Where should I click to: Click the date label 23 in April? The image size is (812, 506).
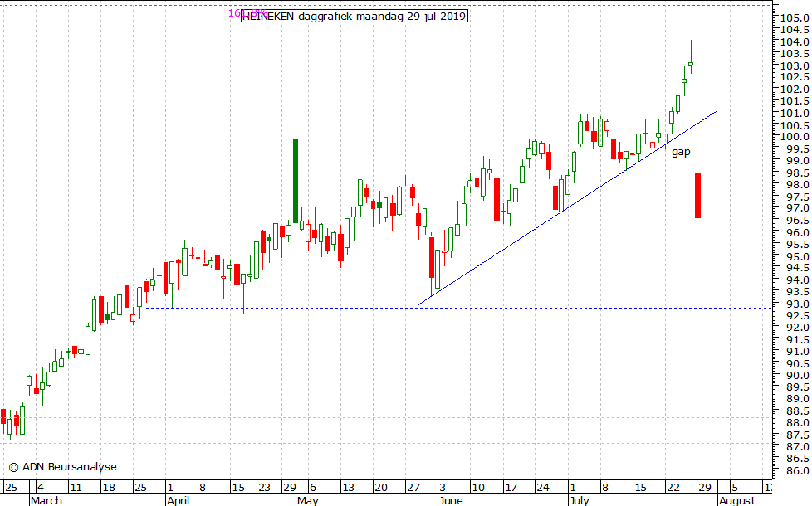(264, 488)
